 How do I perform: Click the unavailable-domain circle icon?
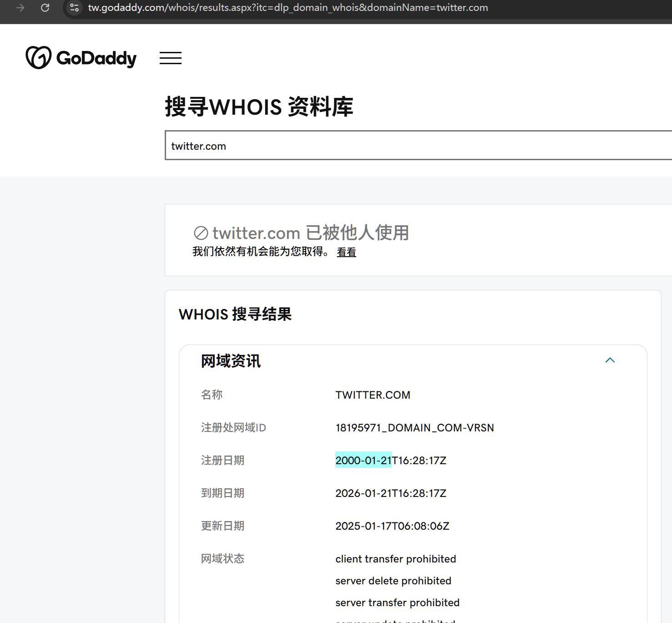201,233
